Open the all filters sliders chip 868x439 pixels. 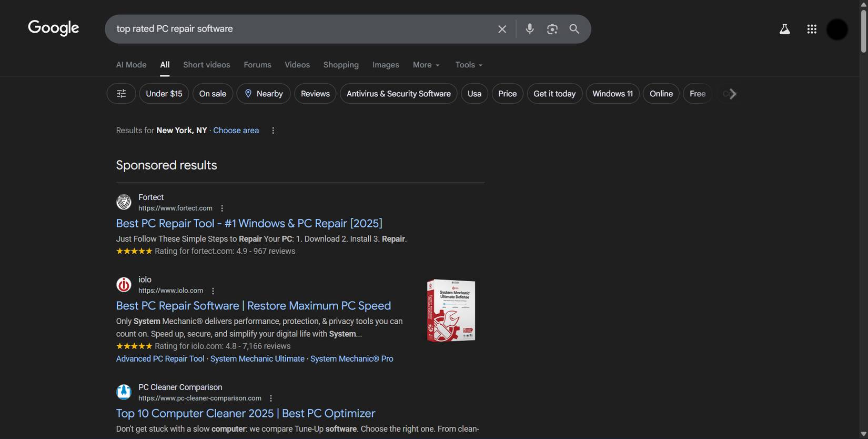point(122,94)
